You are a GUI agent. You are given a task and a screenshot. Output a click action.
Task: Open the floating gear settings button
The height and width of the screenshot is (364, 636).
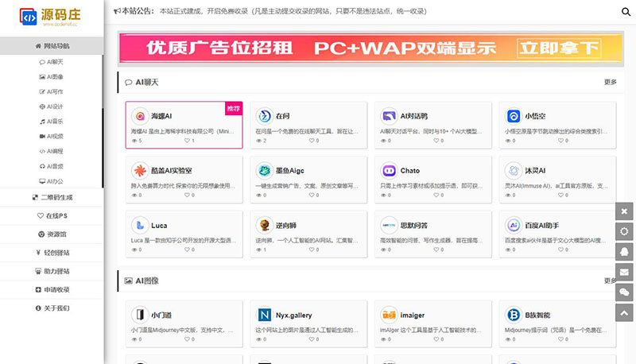(624, 231)
